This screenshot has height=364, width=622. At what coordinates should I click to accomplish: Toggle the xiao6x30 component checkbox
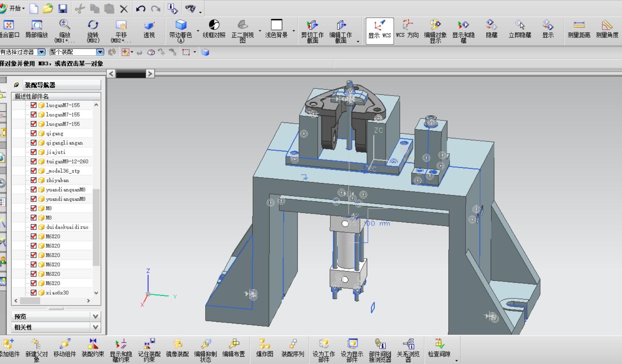pos(33,292)
